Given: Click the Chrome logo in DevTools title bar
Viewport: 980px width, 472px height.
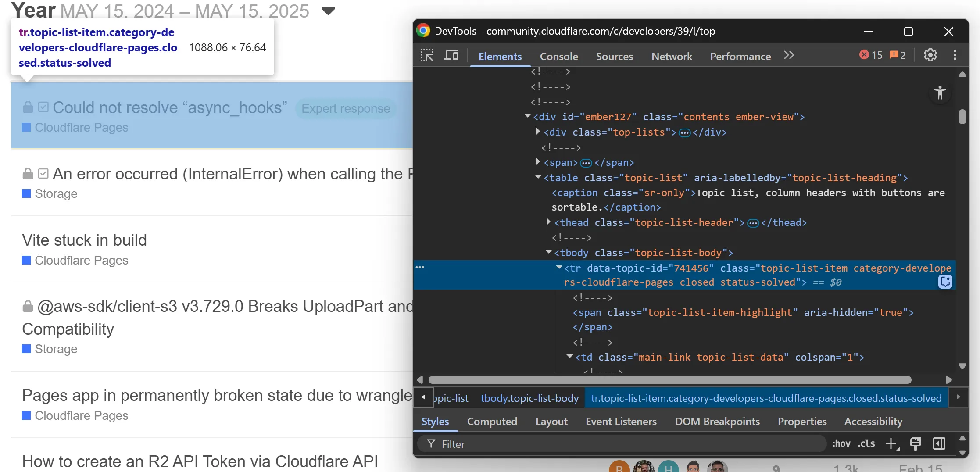Looking at the screenshot, I should [423, 31].
